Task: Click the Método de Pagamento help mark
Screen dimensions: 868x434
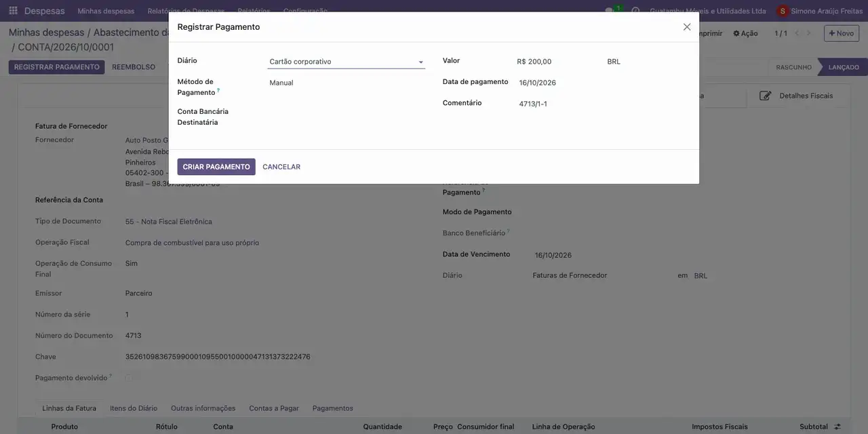Action: point(218,90)
